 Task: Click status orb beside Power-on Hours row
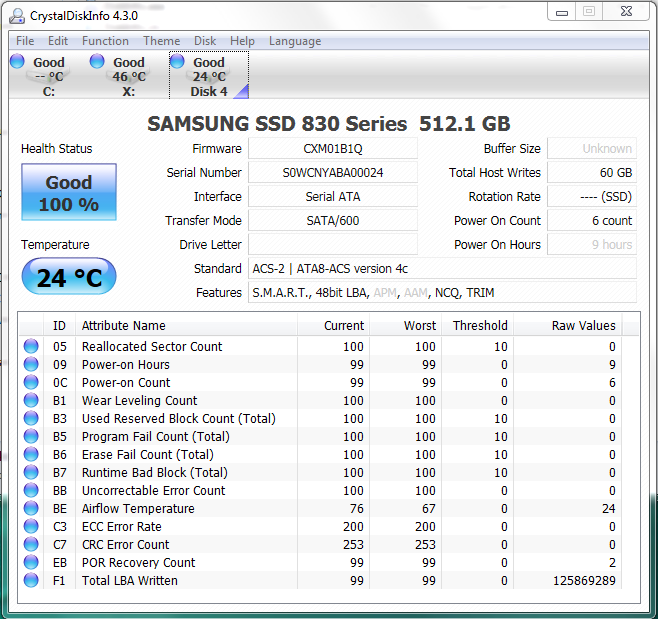(31, 365)
